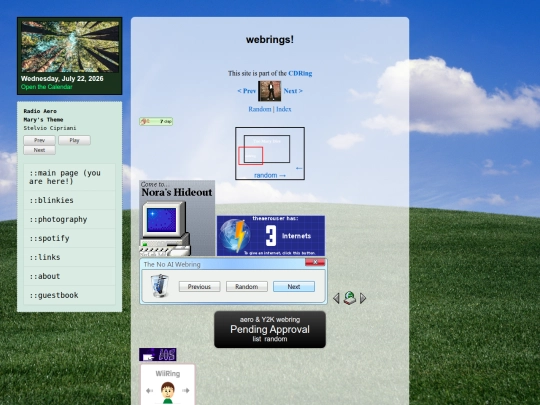Click Next in the No AI Webring
This screenshot has height=405, width=540.
(294, 287)
